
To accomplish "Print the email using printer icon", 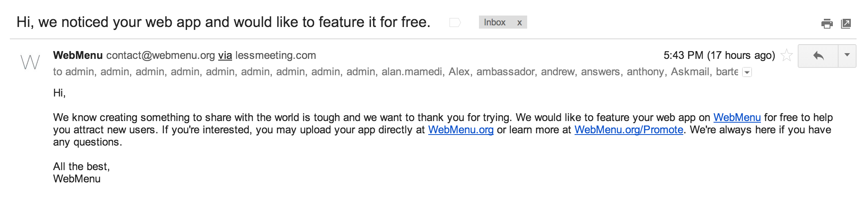I will (x=827, y=24).
